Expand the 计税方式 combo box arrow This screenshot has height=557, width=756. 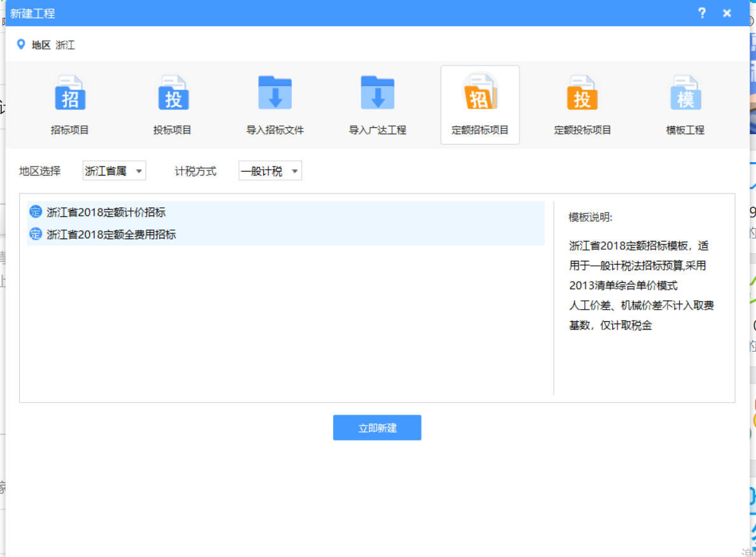pyautogui.click(x=294, y=170)
